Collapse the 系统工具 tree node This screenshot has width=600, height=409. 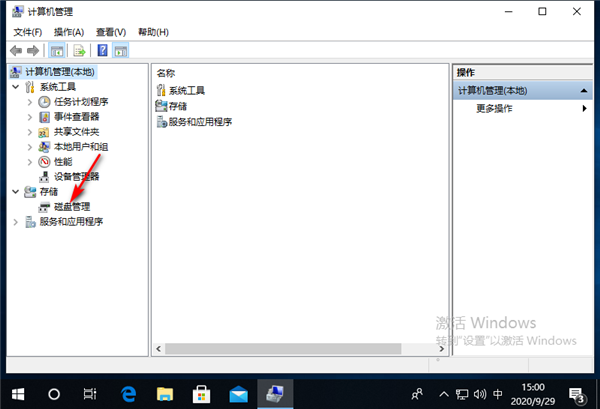coord(16,87)
